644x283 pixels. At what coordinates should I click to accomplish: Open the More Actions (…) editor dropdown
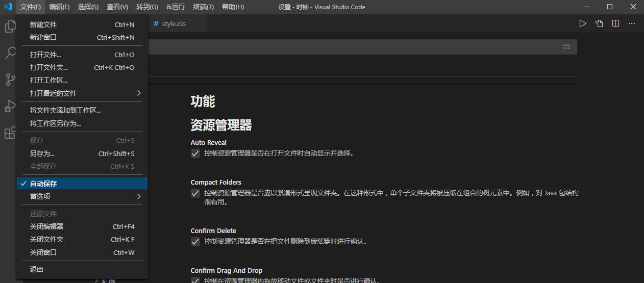[x=632, y=23]
